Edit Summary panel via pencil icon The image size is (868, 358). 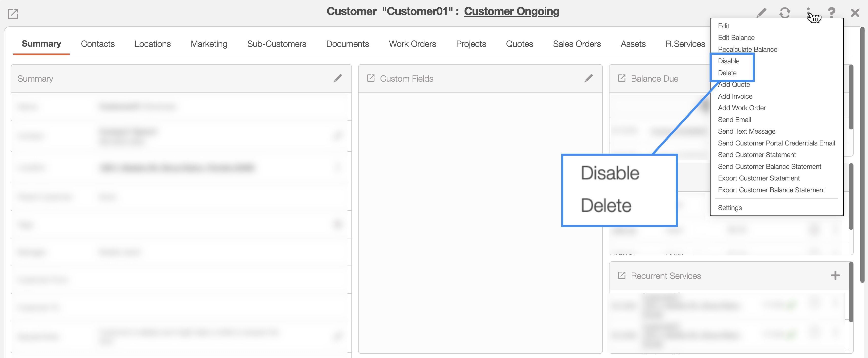pos(338,78)
